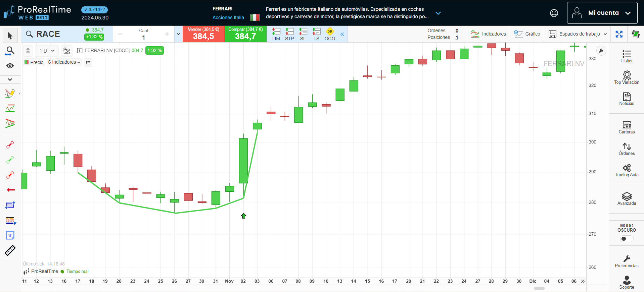Open the Indicadores button

coord(488,34)
